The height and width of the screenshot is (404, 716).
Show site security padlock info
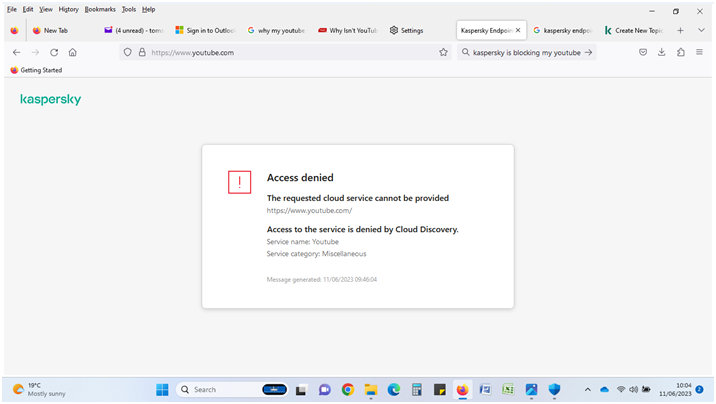pos(142,52)
